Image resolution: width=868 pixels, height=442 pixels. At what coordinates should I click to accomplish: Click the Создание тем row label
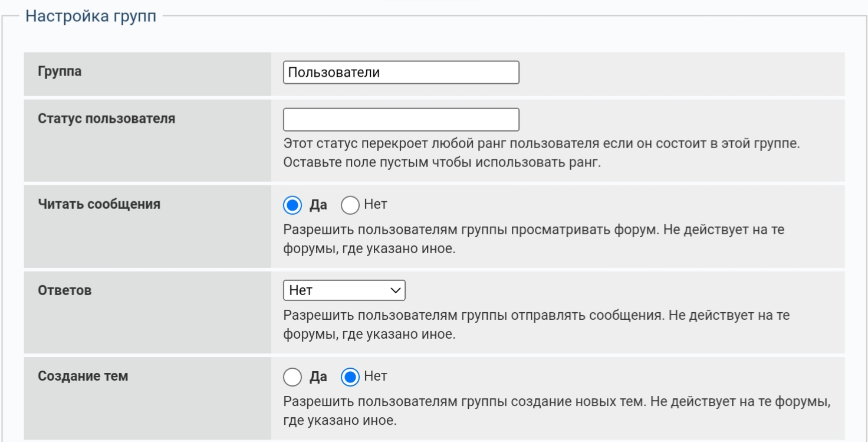(x=83, y=376)
